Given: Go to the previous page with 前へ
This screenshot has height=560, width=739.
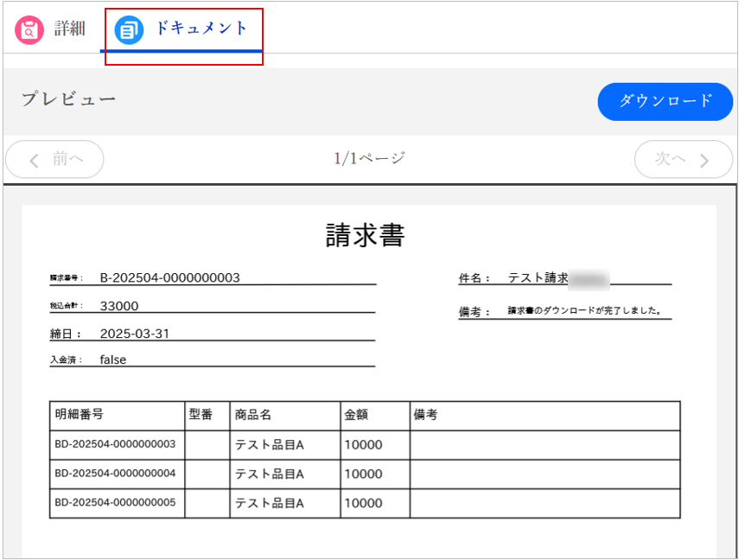Looking at the screenshot, I should point(55,160).
